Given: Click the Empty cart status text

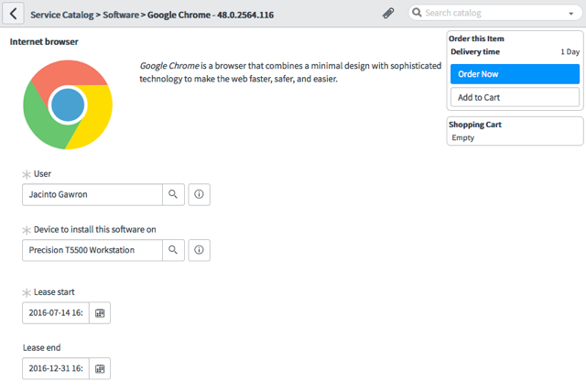Looking at the screenshot, I should pos(463,137).
